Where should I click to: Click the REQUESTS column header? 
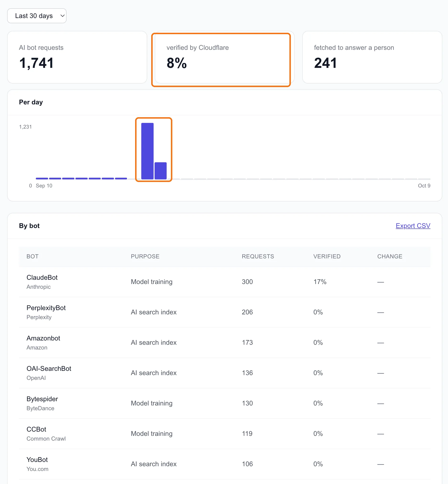tap(258, 256)
